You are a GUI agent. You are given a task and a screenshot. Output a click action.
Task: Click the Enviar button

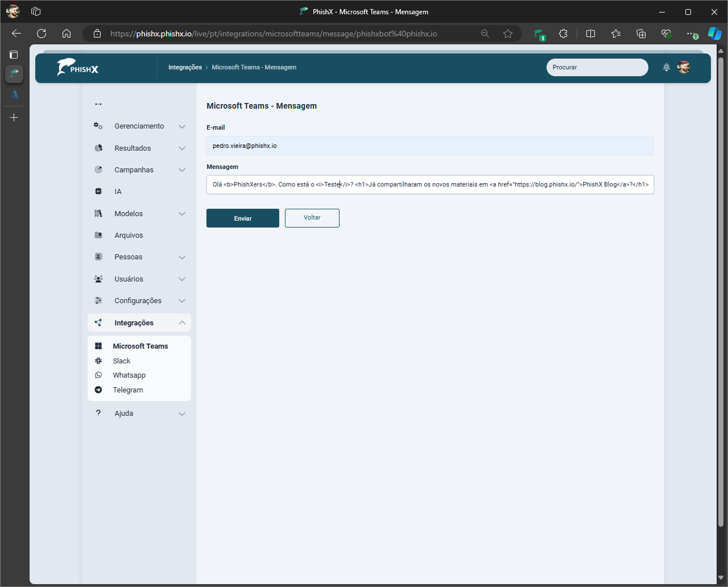click(243, 218)
